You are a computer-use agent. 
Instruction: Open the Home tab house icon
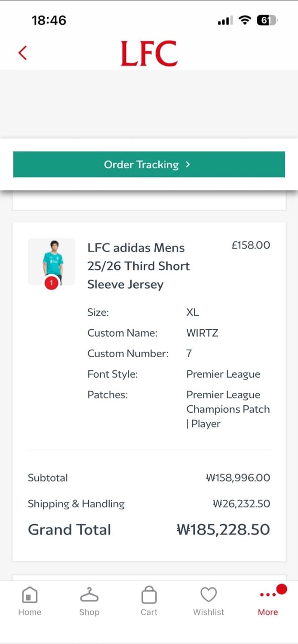[29, 595]
